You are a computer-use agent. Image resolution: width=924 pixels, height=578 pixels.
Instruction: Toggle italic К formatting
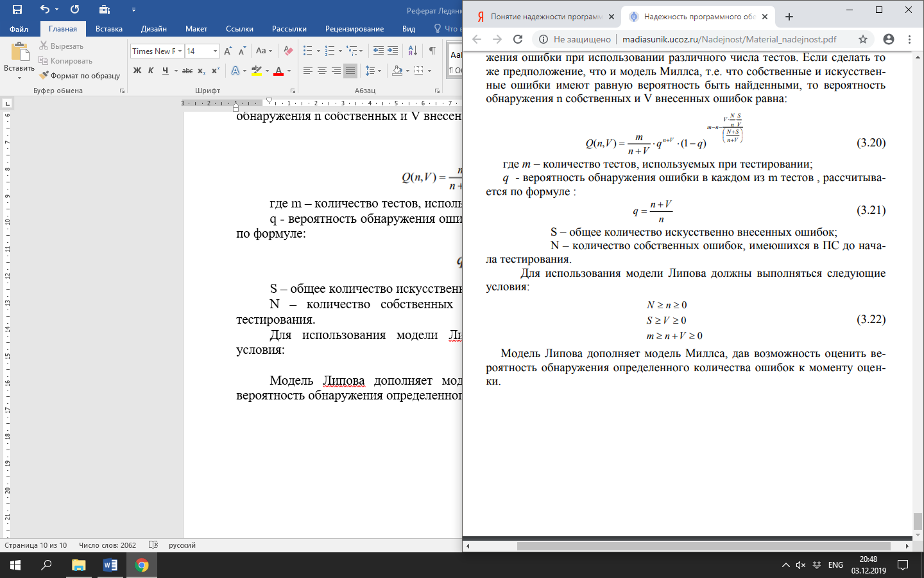coord(151,71)
